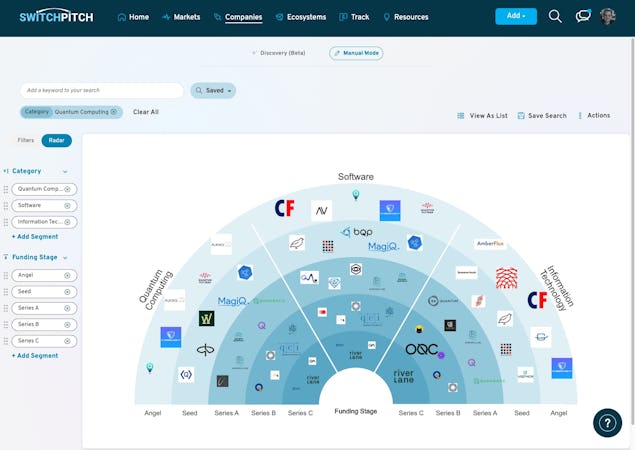This screenshot has height=450, width=635.
Task: Collapse the Funding Stage section chevron
Action: pos(65,258)
